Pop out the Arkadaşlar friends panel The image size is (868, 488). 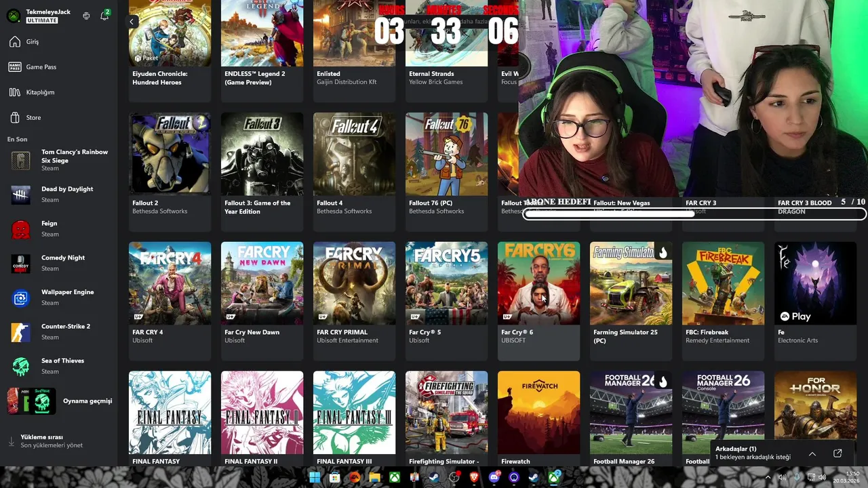(x=837, y=453)
